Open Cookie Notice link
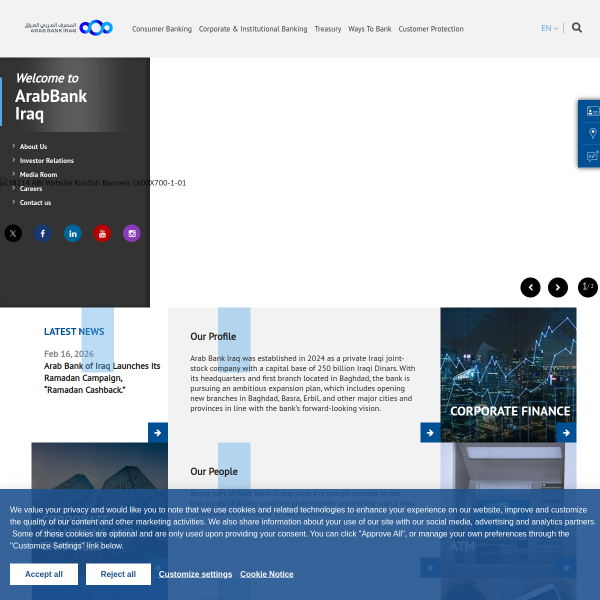Screen dimensions: 600x600 pos(267,574)
